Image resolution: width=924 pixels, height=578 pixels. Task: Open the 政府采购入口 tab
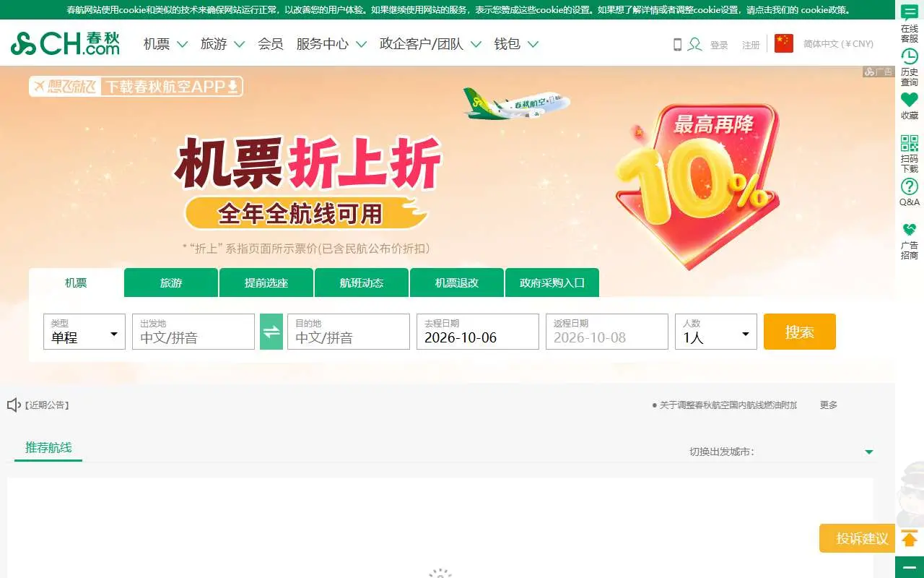point(552,282)
